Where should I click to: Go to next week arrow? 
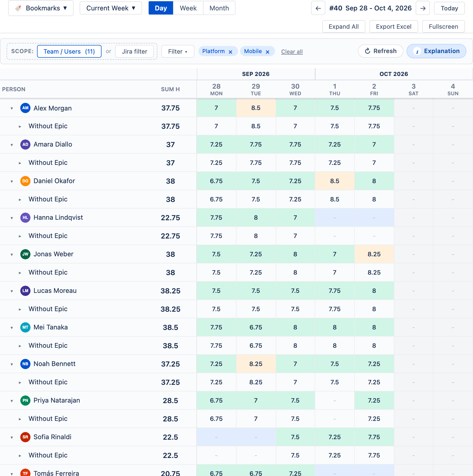click(x=423, y=8)
